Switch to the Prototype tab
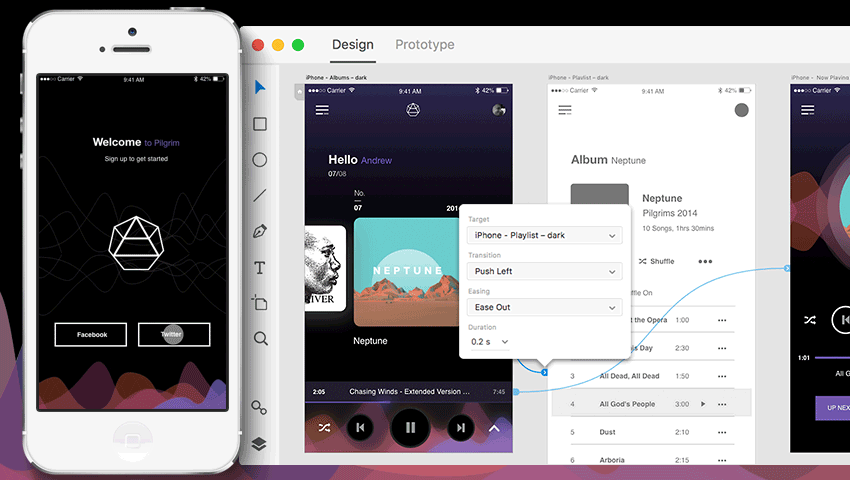Screen dimensions: 850x480 pyautogui.click(x=424, y=45)
